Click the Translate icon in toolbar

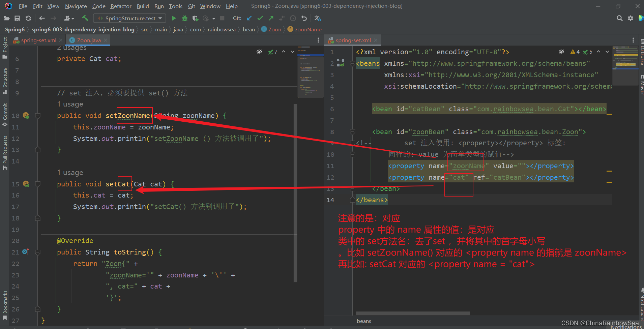(x=318, y=18)
